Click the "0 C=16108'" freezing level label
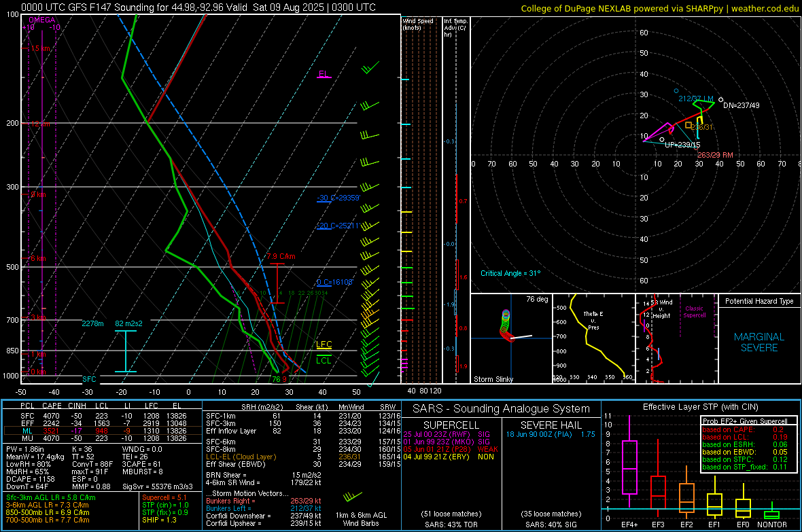The image size is (802, 532). [334, 282]
